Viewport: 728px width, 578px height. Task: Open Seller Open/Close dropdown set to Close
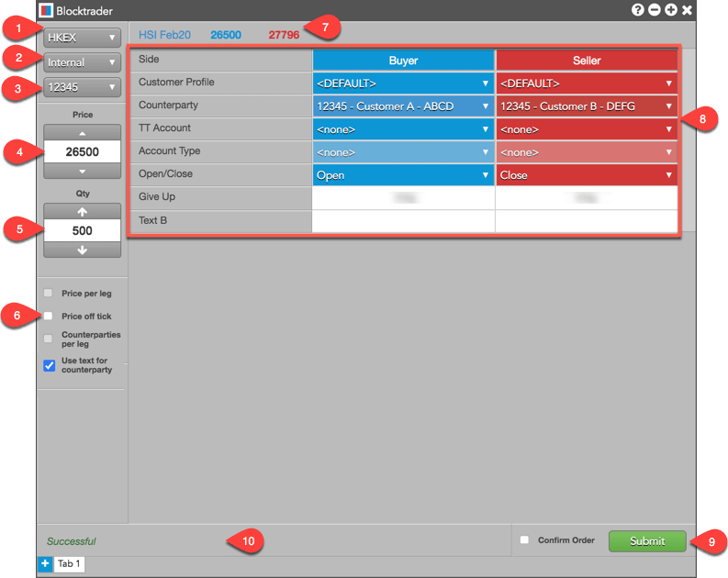(x=587, y=175)
